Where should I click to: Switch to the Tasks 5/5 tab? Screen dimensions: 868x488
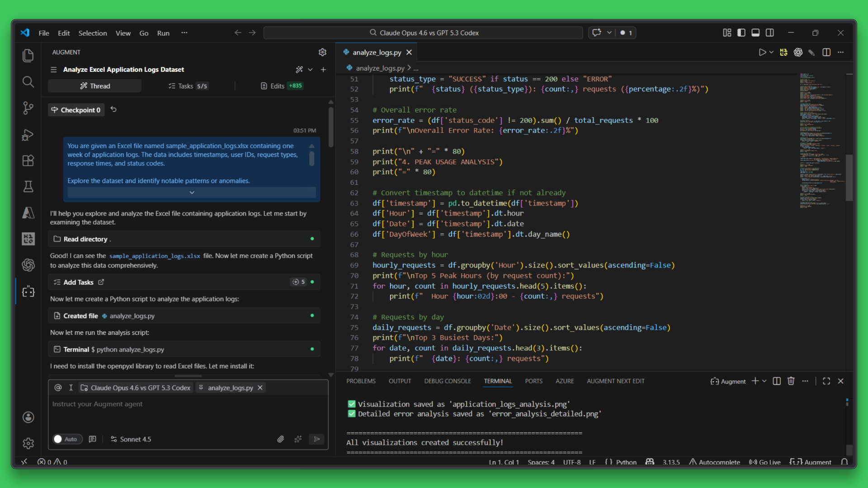coord(188,86)
